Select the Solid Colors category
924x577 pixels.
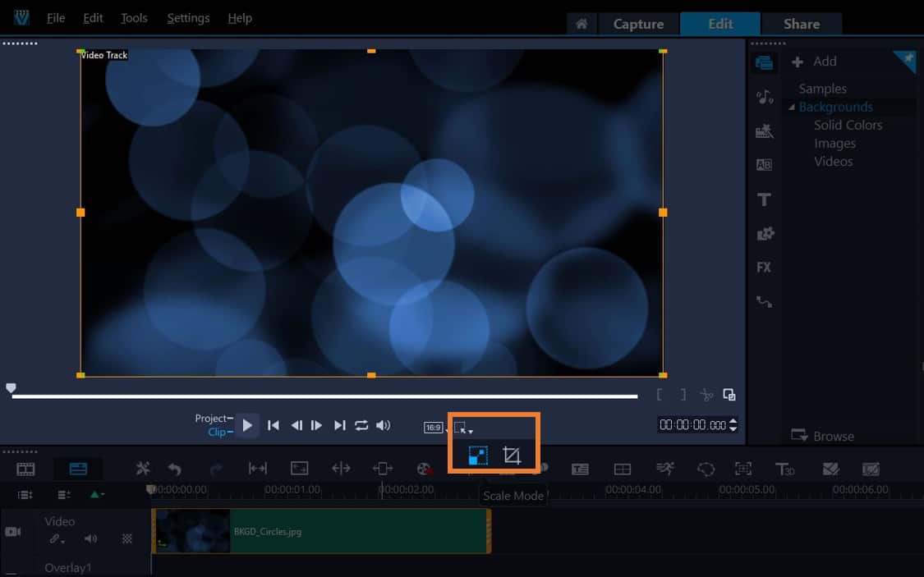[848, 125]
